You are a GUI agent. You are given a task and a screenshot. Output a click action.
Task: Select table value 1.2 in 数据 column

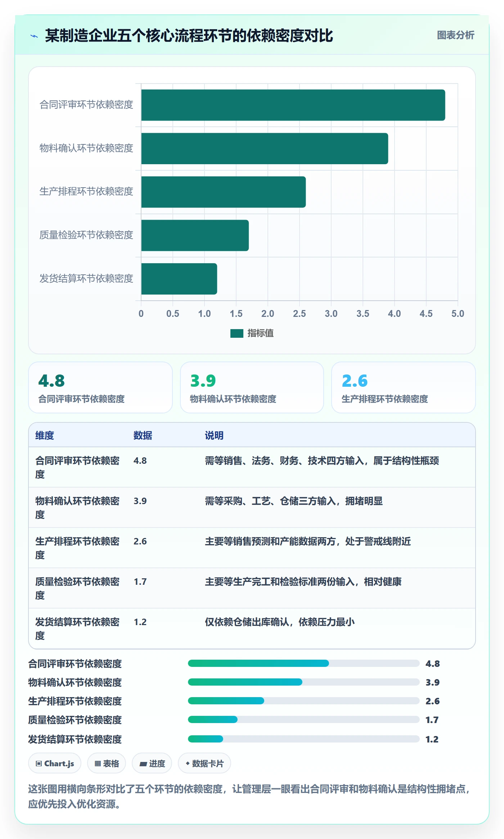140,622
